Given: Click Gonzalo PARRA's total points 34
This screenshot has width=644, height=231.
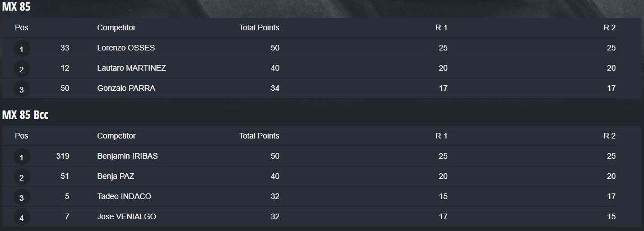Looking at the screenshot, I should click(x=275, y=88).
